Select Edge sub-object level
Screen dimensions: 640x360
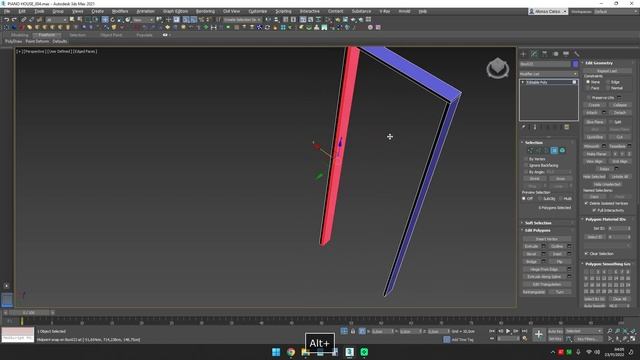[x=538, y=151]
